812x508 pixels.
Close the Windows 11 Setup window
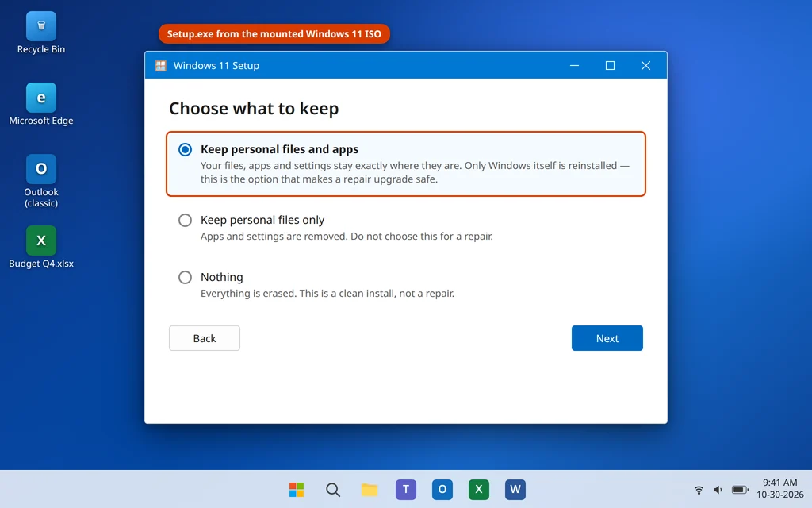pyautogui.click(x=645, y=65)
